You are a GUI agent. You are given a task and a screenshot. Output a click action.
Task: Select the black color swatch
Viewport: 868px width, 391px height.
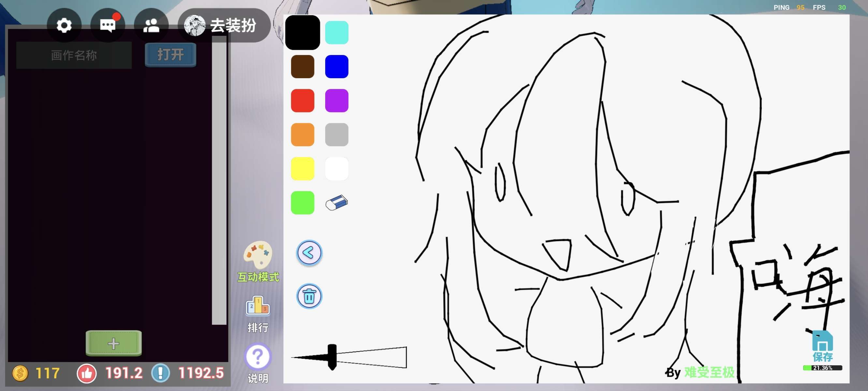pos(302,32)
